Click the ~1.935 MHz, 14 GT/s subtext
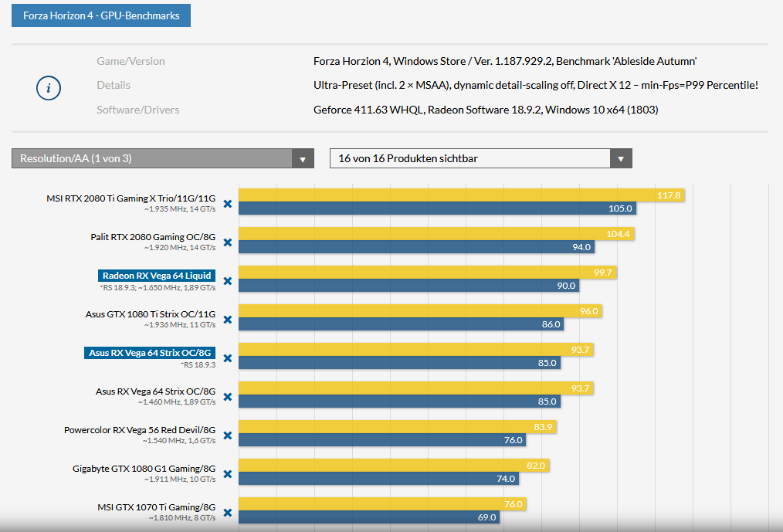The width and height of the screenshot is (783, 532). click(180, 208)
